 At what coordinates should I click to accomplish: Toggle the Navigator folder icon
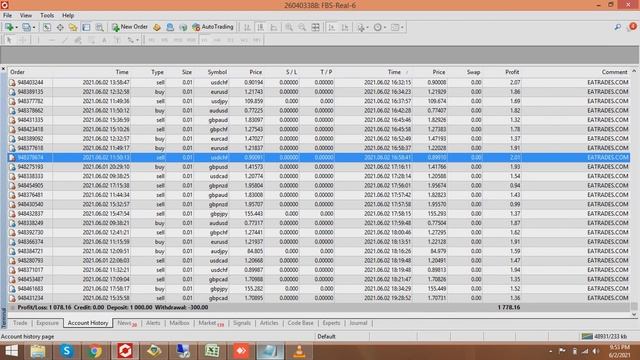[x=73, y=27]
